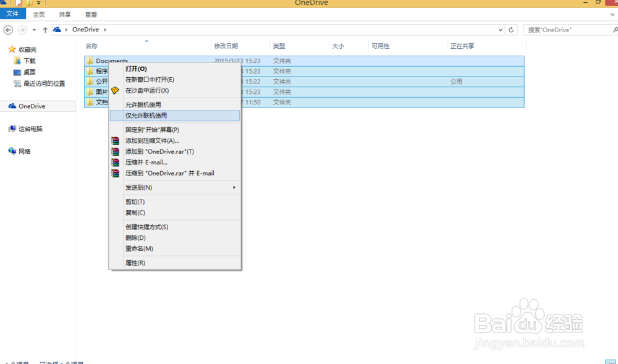Open the 文件 ribbon tab

click(12, 14)
